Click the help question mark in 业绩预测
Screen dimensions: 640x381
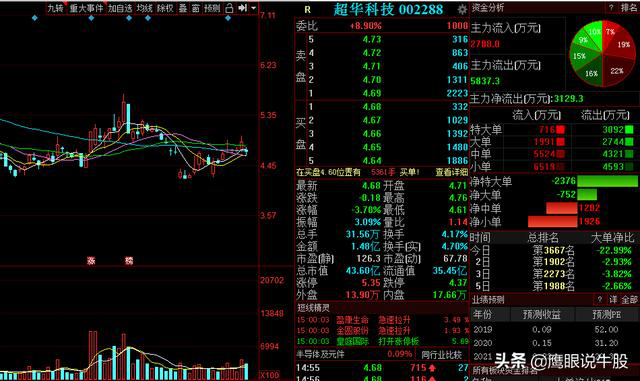pyautogui.click(x=600, y=299)
